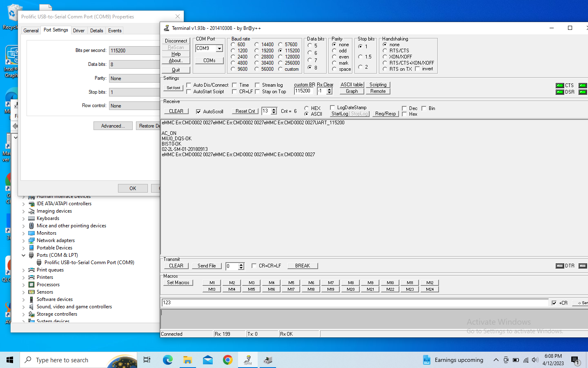Expand the Network adapters tree node

24,240
